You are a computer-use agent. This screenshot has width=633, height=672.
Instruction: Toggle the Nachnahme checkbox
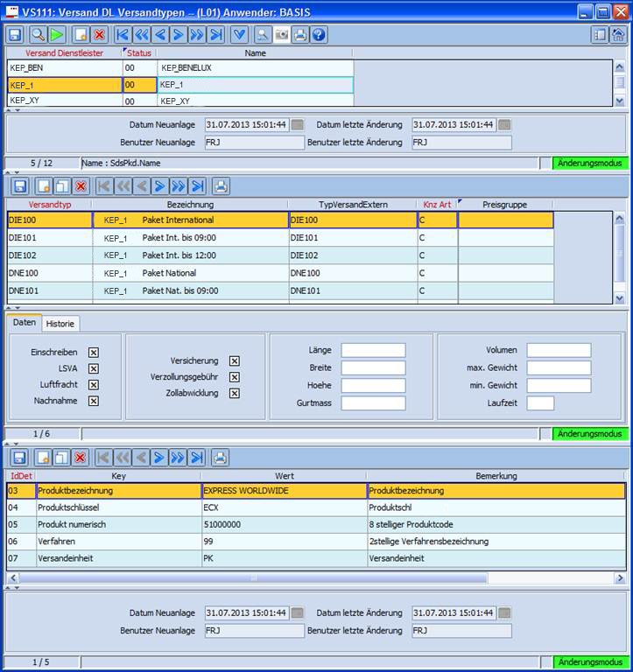click(x=94, y=401)
